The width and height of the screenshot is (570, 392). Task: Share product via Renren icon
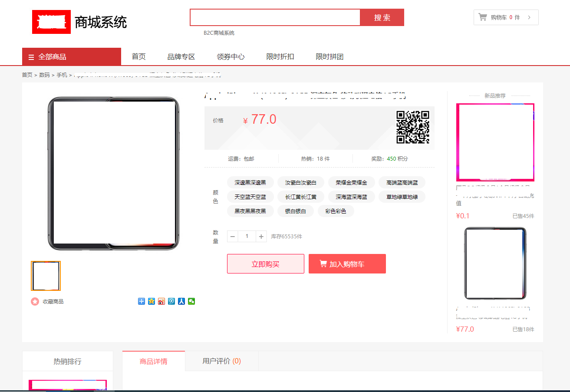click(181, 301)
